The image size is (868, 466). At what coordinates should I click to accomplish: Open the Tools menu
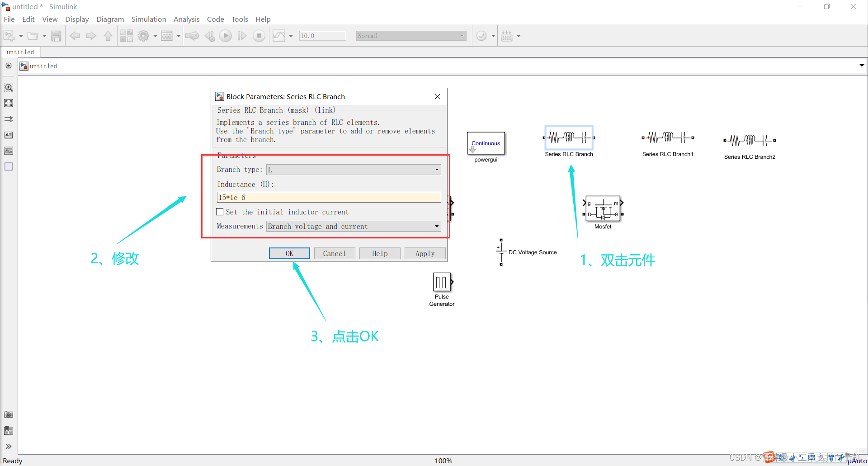[x=240, y=19]
